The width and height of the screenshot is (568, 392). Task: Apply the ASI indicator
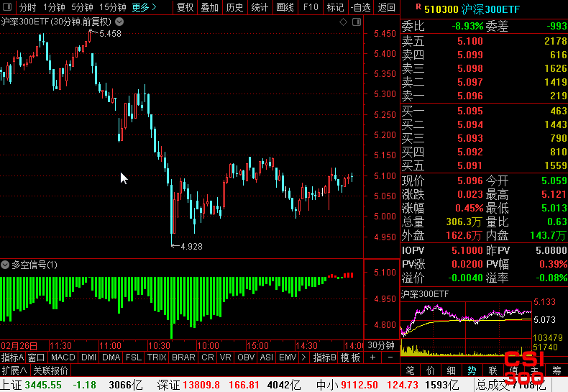[x=267, y=357]
